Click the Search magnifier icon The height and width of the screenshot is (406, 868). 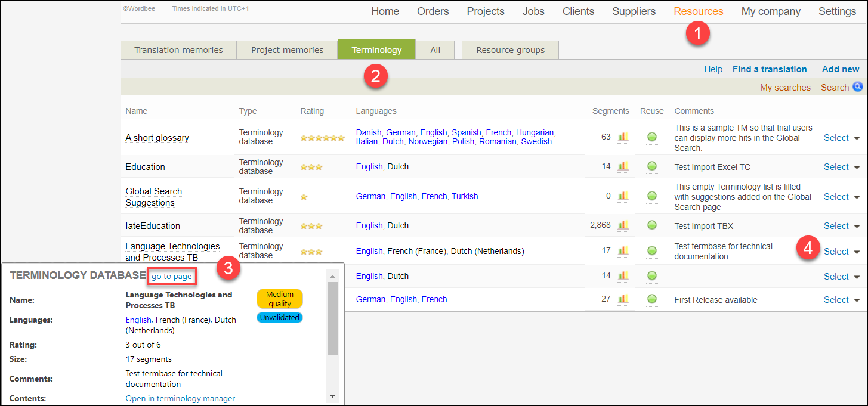pos(858,87)
